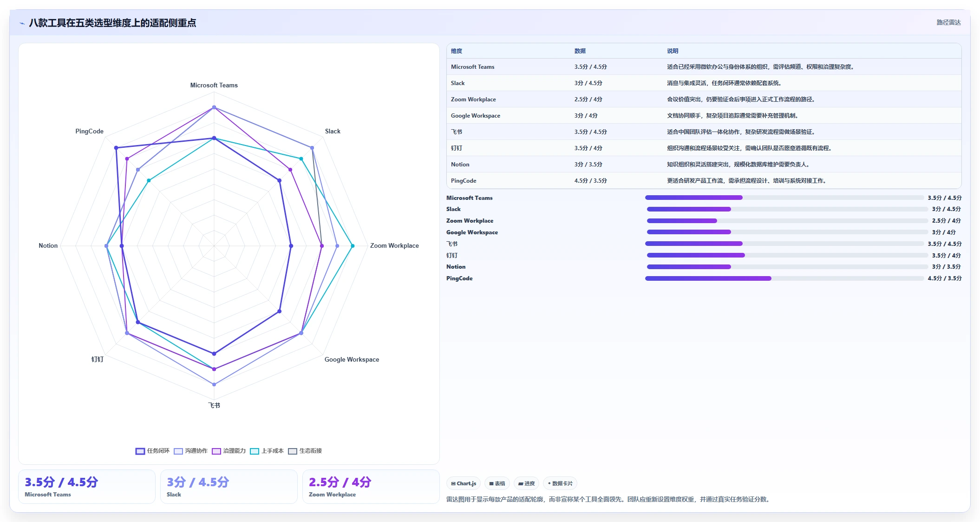Click the Microsoft Teams progress bar
980x522 pixels.
(x=784, y=198)
